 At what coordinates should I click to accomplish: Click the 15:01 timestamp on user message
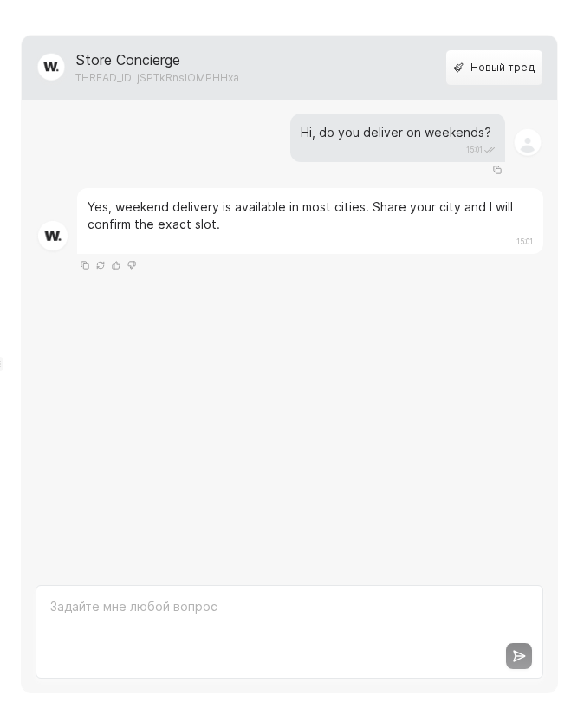coord(475,149)
